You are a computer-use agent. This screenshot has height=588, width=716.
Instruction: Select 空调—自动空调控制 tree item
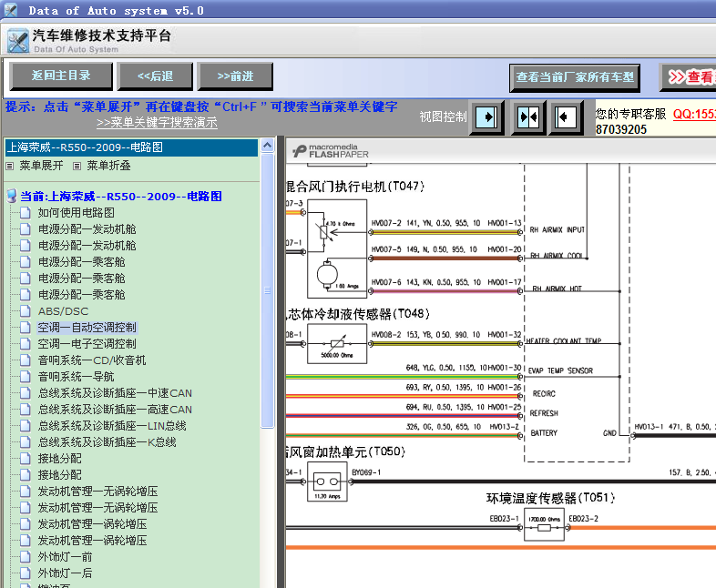[87, 328]
